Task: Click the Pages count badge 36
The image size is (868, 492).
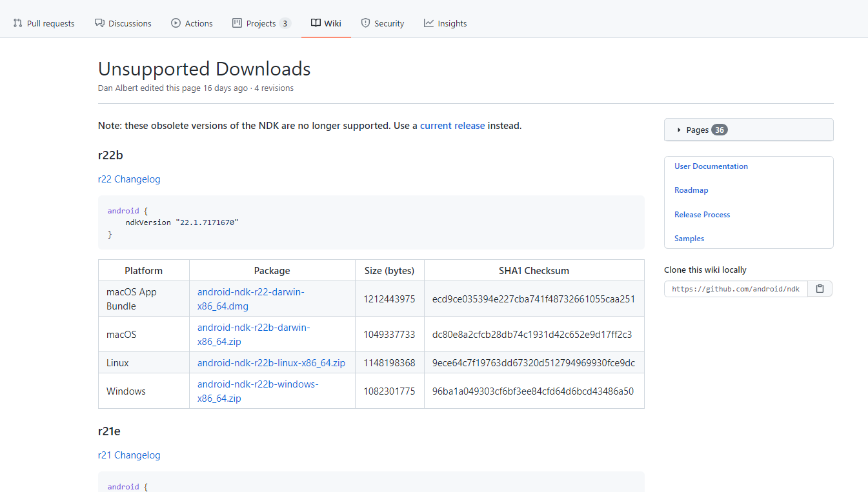Action: click(x=720, y=130)
